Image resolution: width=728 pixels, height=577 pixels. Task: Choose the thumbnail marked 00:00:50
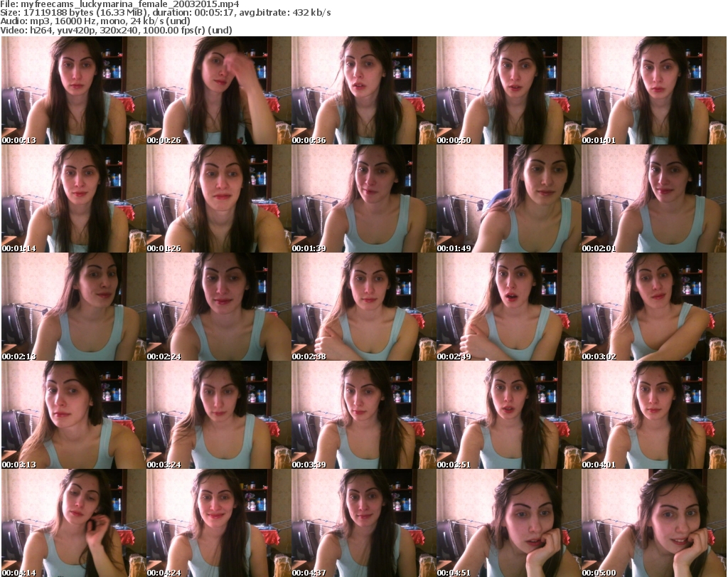tap(509, 90)
